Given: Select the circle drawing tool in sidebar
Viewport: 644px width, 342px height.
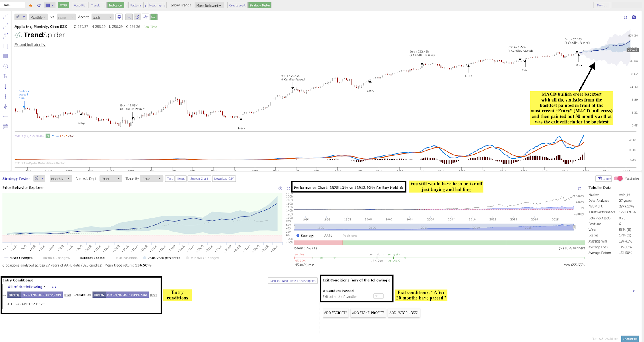Looking at the screenshot, I should tap(5, 66).
